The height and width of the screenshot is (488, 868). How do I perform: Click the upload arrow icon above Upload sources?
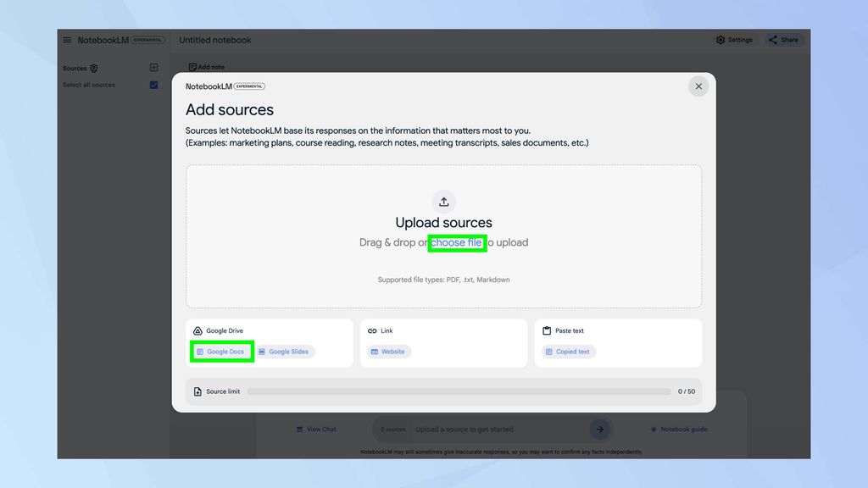click(443, 202)
